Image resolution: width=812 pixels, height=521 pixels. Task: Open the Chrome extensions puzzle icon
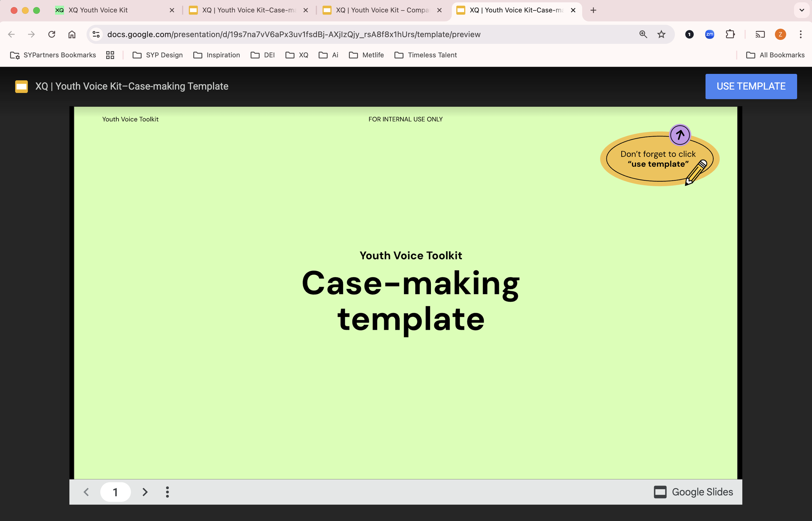(730, 34)
